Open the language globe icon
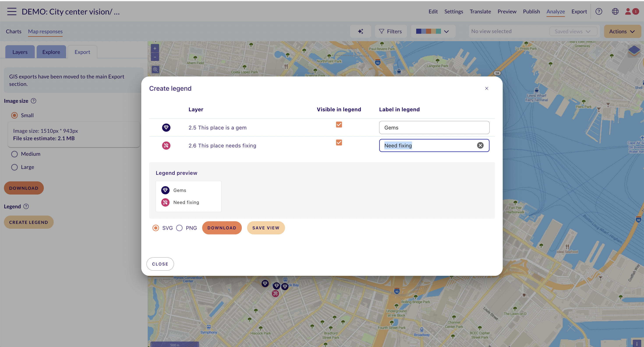Viewport: 644px width, 347px height. [615, 11]
